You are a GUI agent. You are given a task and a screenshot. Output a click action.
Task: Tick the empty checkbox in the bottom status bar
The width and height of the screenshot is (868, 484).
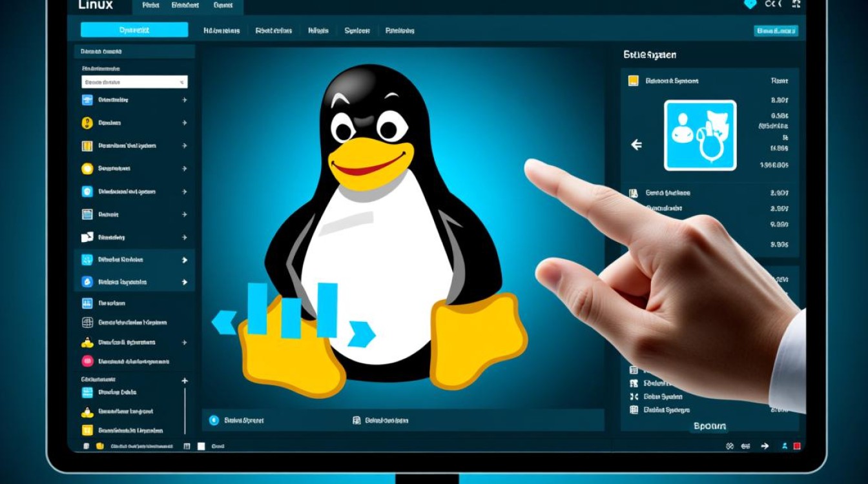(x=201, y=446)
